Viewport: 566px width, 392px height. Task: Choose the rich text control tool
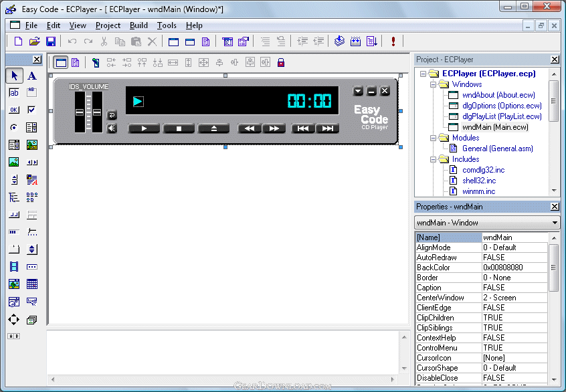(31, 180)
